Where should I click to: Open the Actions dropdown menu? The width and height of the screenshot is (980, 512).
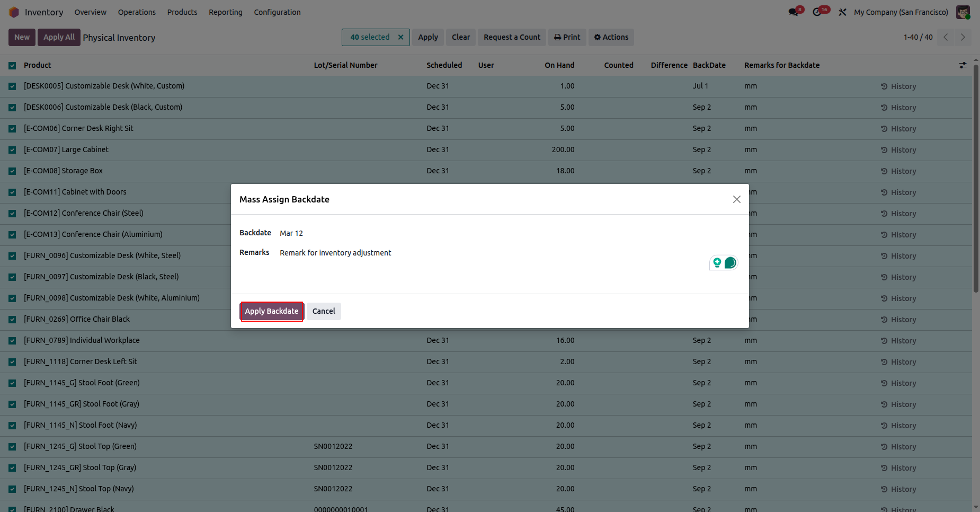pos(611,37)
